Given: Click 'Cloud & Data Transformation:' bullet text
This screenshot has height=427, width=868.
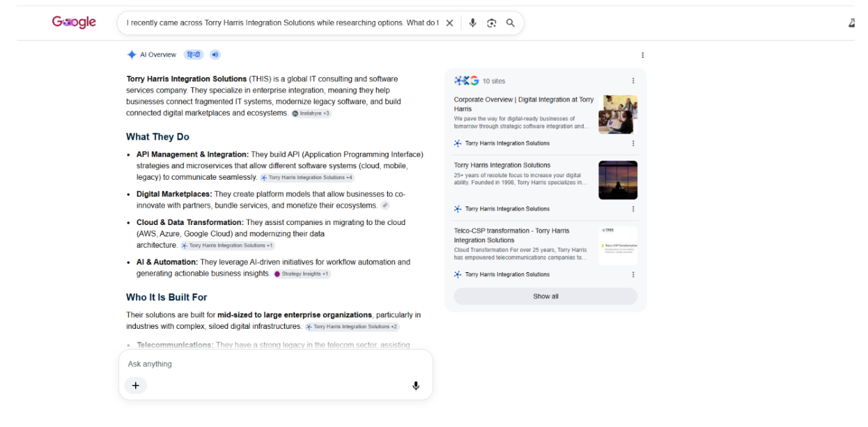Looking at the screenshot, I should (x=190, y=222).
